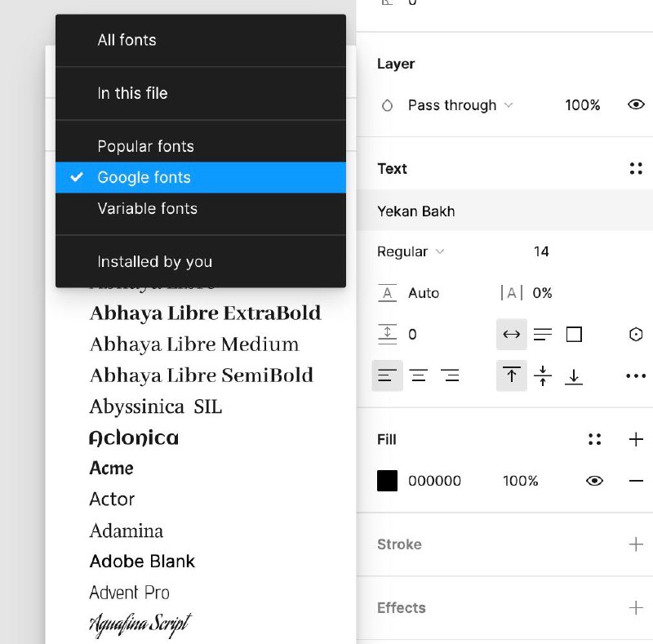Choose Aclonica font
The width and height of the screenshot is (653, 644).
click(134, 437)
